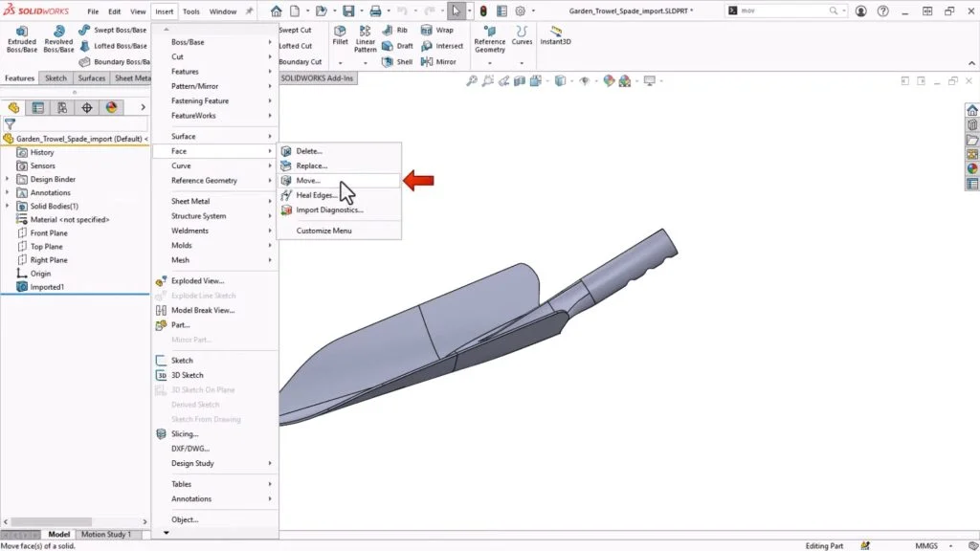Click Heal Edges in the Face submenu
Image resolution: width=980 pixels, height=551 pixels.
[315, 194]
